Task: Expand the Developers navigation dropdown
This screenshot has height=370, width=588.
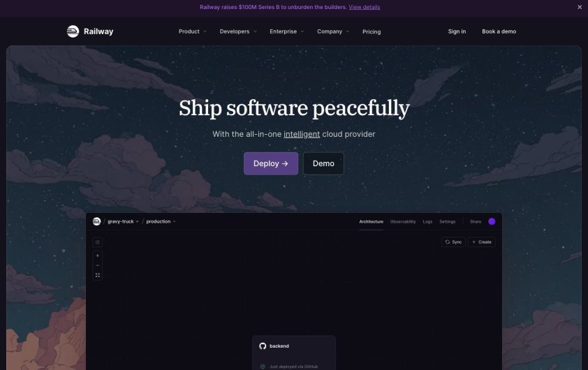Action: [x=238, y=31]
